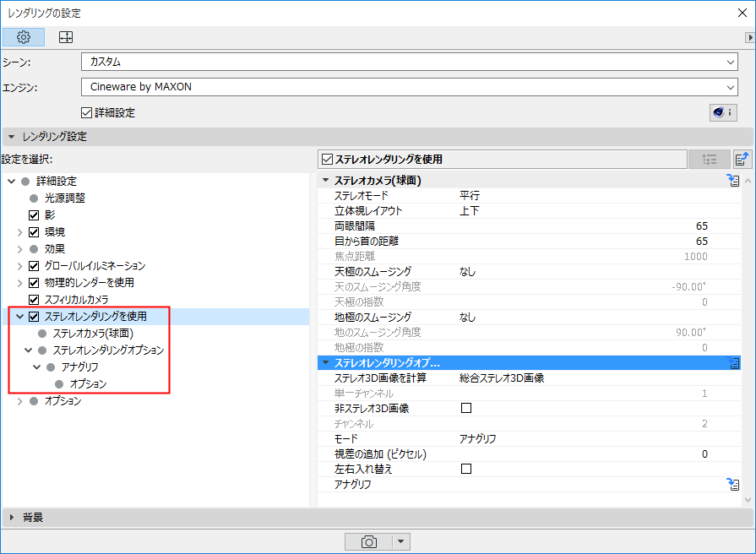Toggle ステレオレンダリングを使用 checkbox in right header
The width and height of the screenshot is (756, 554).
tap(328, 159)
